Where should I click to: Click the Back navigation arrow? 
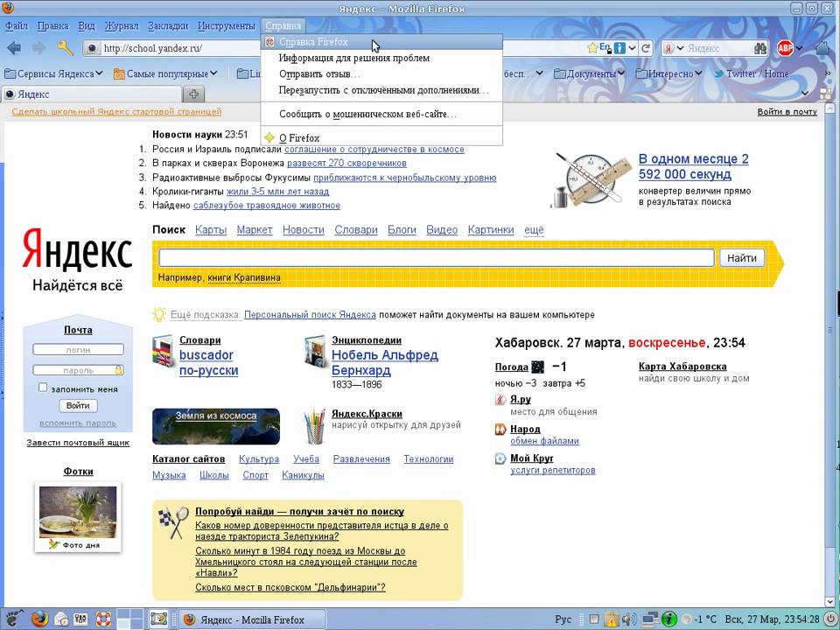point(14,48)
